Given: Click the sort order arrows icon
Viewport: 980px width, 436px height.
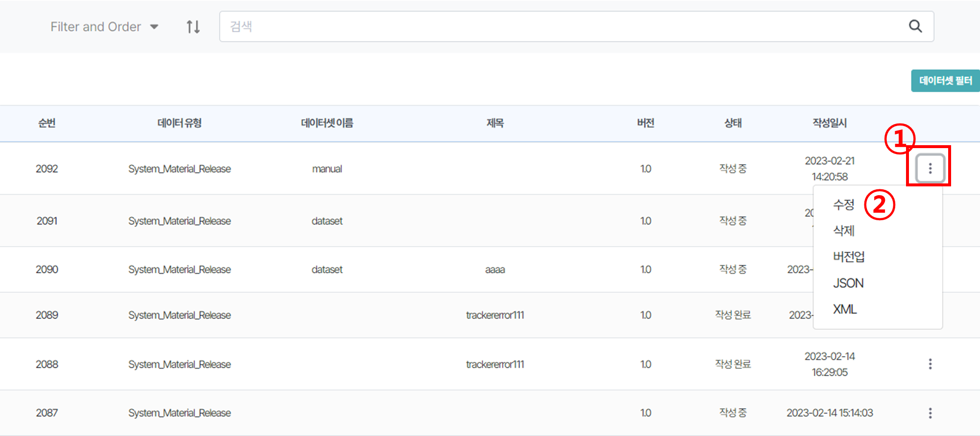Looking at the screenshot, I should coord(193,26).
